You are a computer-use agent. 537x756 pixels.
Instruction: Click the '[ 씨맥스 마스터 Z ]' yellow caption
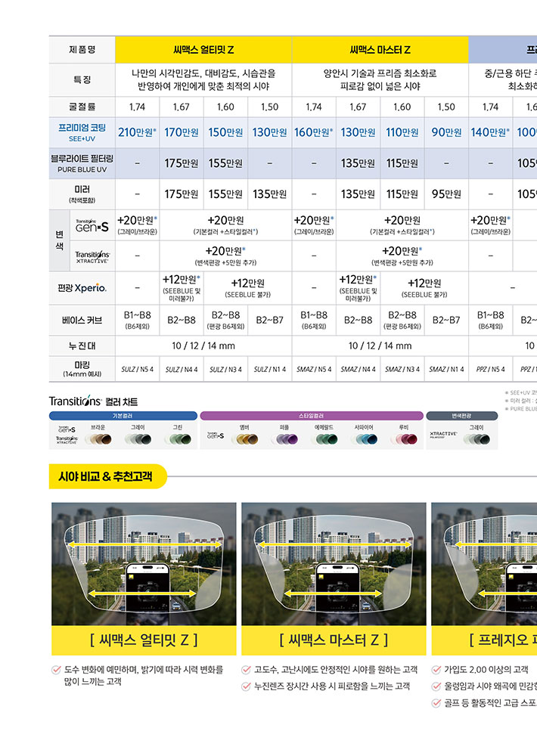coord(334,640)
